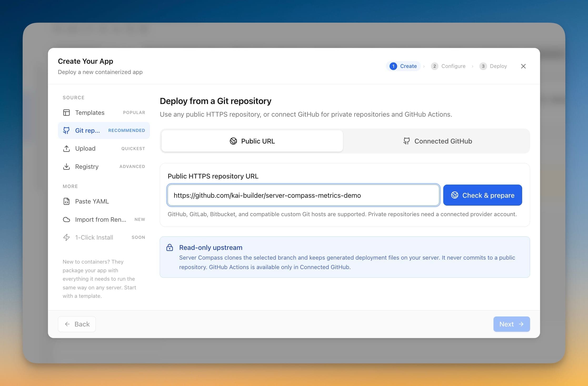Open the Paste YAML option

(104, 201)
